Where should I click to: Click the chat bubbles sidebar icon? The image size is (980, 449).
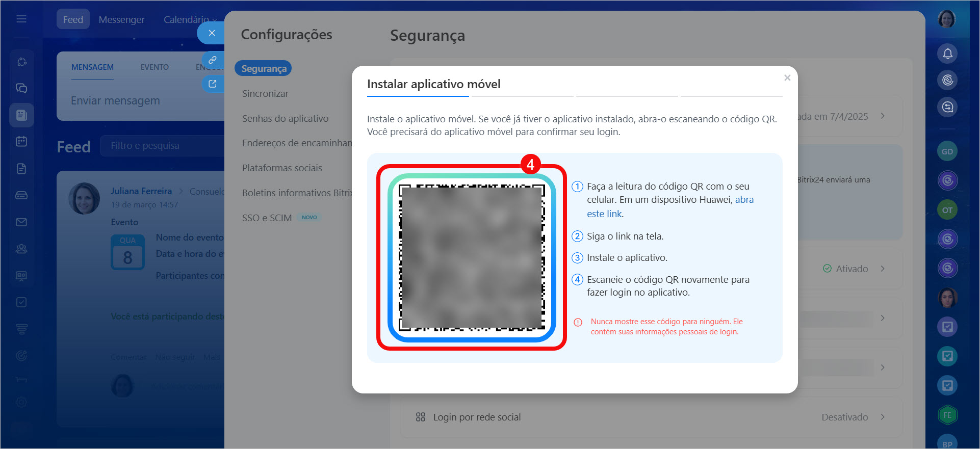tap(21, 89)
